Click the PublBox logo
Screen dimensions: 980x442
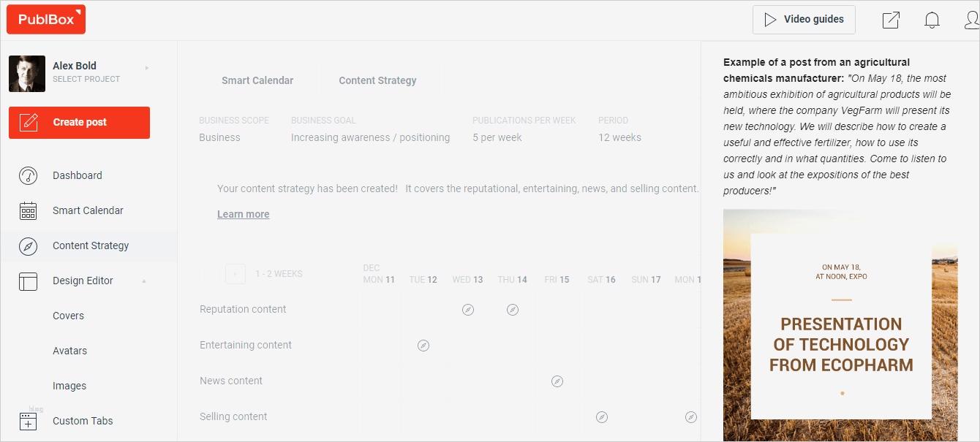(46, 20)
